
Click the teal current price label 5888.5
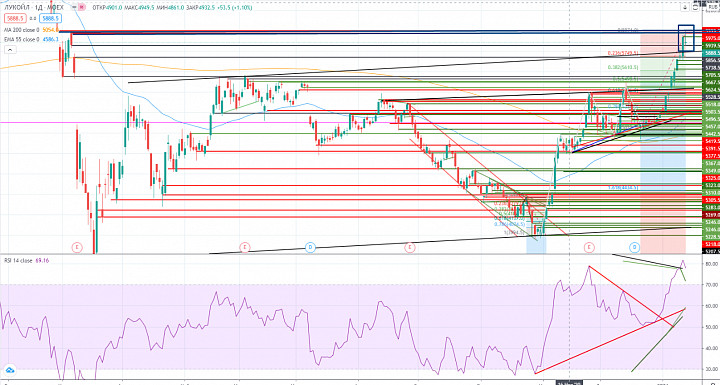[x=711, y=53]
